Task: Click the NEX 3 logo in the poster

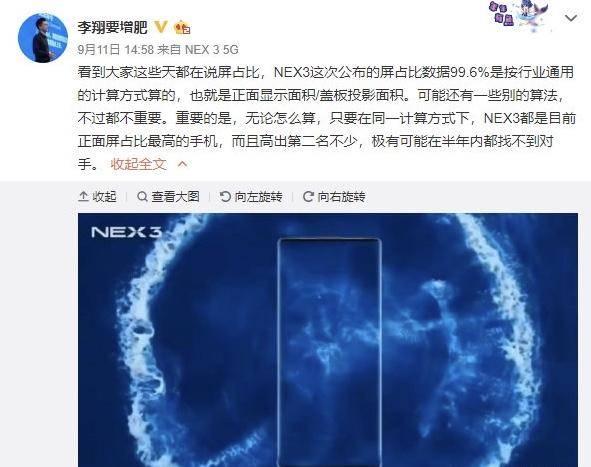Action: [x=126, y=232]
